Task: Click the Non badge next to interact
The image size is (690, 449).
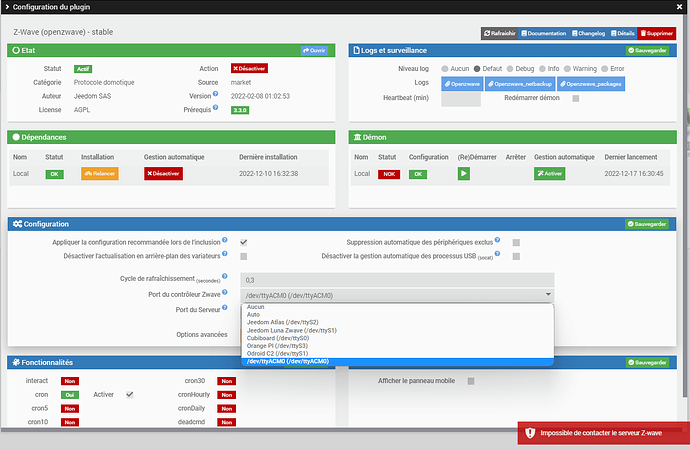Action: pyautogui.click(x=70, y=381)
